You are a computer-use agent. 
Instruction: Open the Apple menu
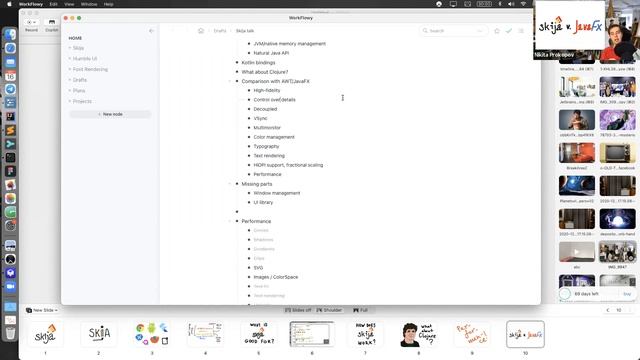[9, 4]
